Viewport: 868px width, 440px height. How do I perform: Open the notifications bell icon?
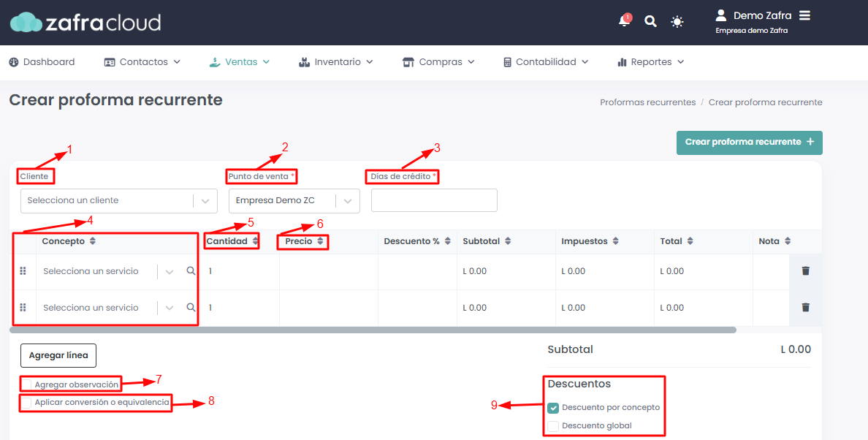point(624,21)
